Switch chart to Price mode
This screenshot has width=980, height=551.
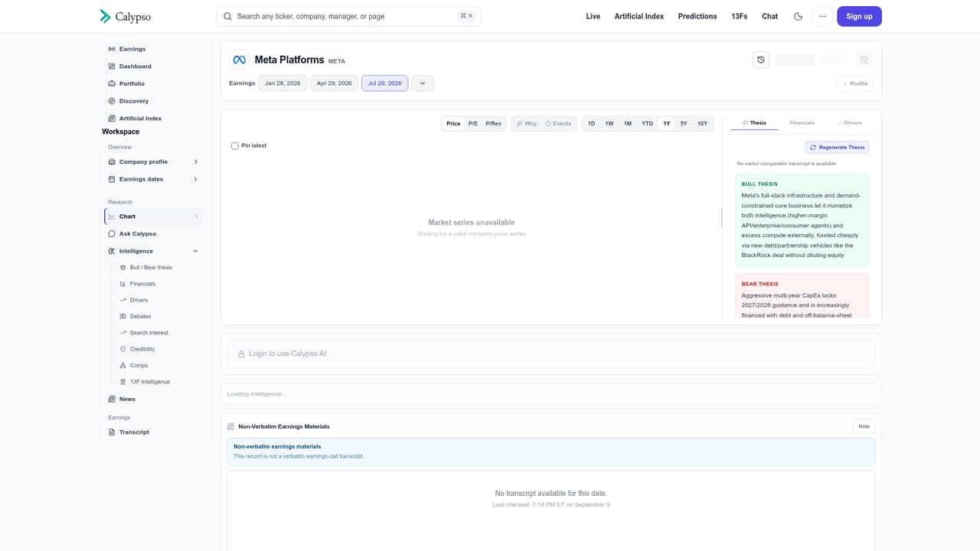[453, 123]
